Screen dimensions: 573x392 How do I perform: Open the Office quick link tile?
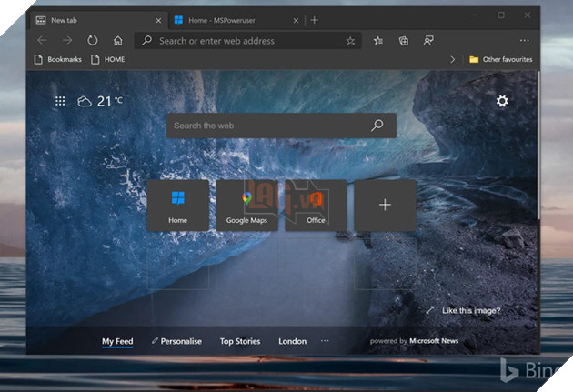pos(316,206)
